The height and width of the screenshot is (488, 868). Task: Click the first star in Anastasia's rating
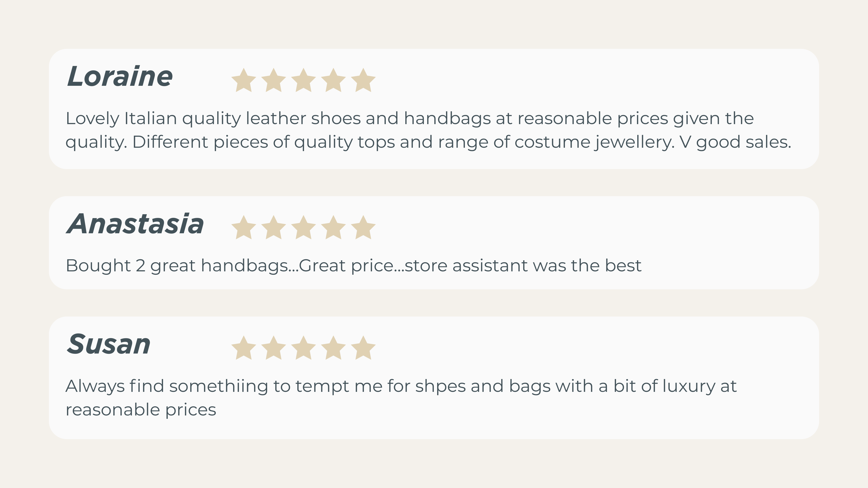244,228
